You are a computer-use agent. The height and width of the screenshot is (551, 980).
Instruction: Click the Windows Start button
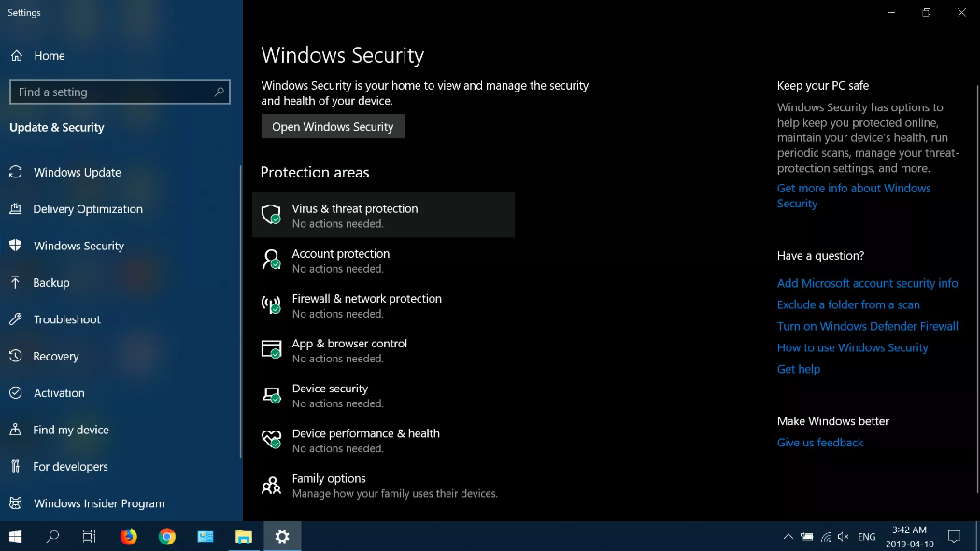(x=16, y=537)
